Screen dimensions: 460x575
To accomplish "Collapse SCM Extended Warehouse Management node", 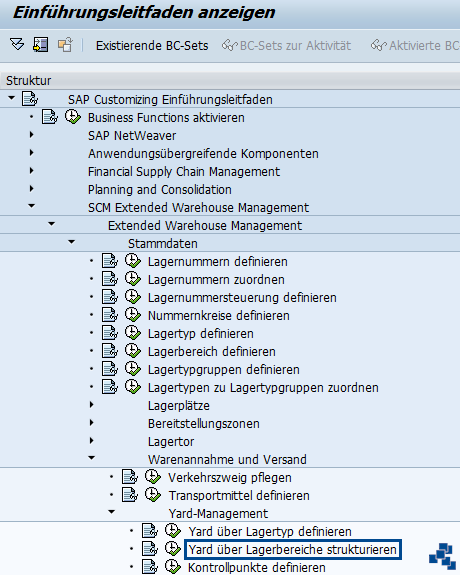I will pyautogui.click(x=32, y=206).
